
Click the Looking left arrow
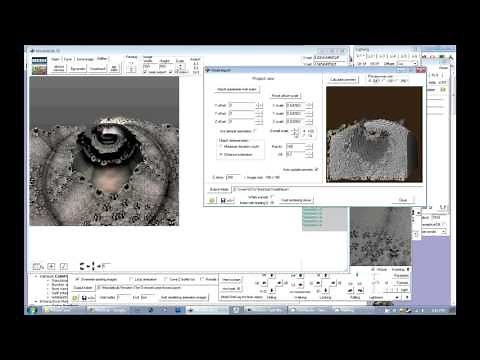318,283
